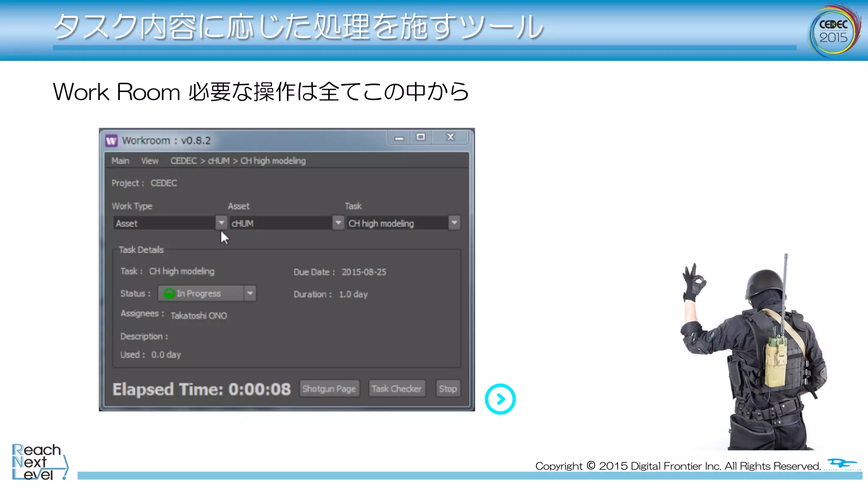Expand the Task dropdown arrow
Image resolution: width=868 pixels, height=488 pixels.
click(x=454, y=222)
